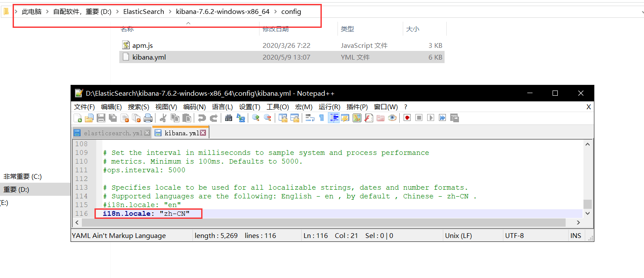Viewport: 644px width, 278px height.
Task: Close the elasticsearch.yml tab
Action: 147,133
